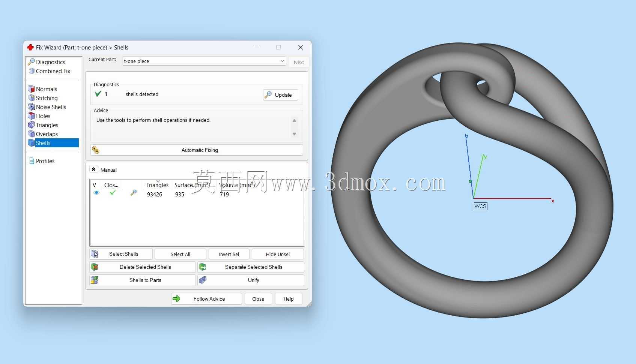The image size is (636, 364).
Task: Minimize the Fix Wizard window
Action: (x=257, y=47)
